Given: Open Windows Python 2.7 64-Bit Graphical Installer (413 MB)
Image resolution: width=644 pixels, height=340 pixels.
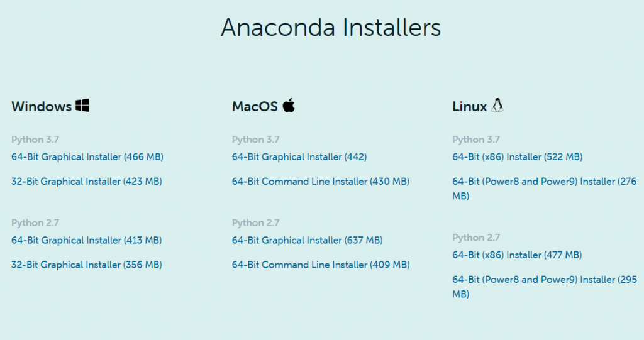Looking at the screenshot, I should click(87, 240).
